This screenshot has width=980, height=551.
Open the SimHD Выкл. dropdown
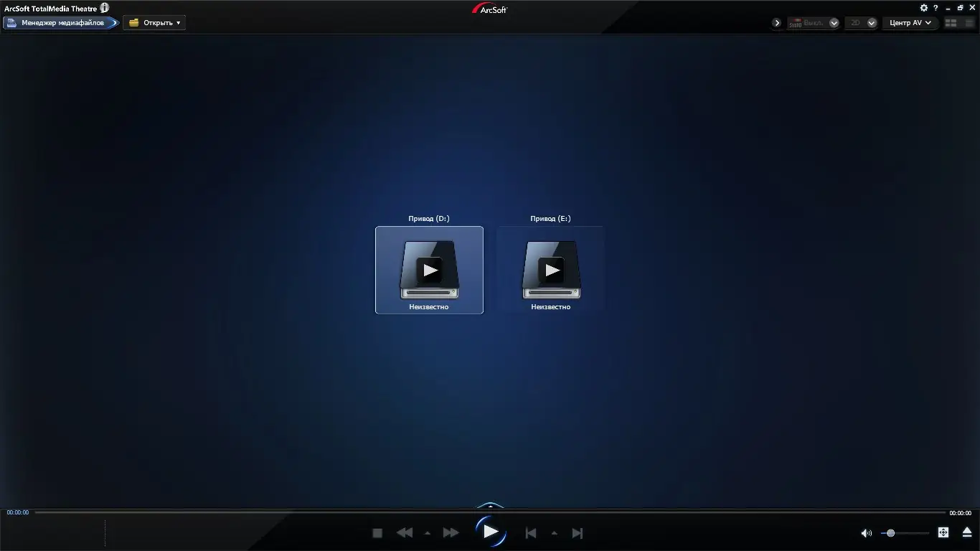tap(813, 23)
